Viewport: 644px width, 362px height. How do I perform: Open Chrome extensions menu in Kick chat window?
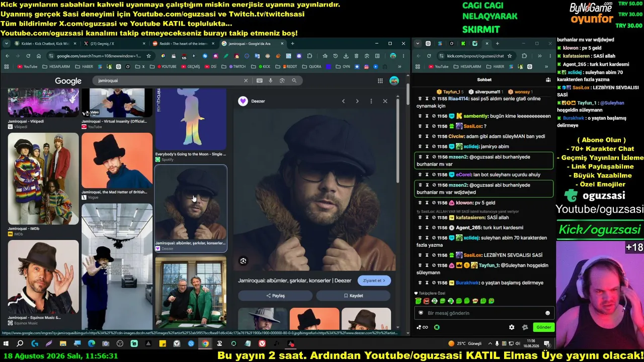(524, 56)
